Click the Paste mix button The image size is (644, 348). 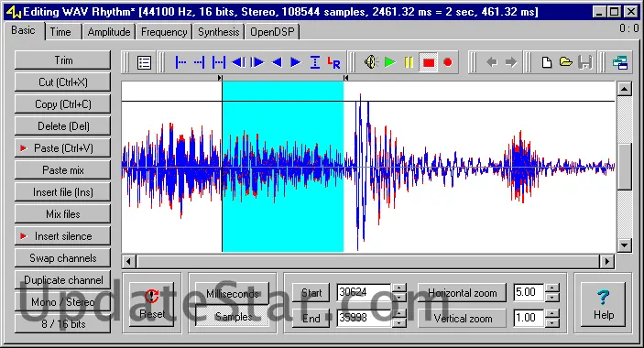(x=63, y=170)
